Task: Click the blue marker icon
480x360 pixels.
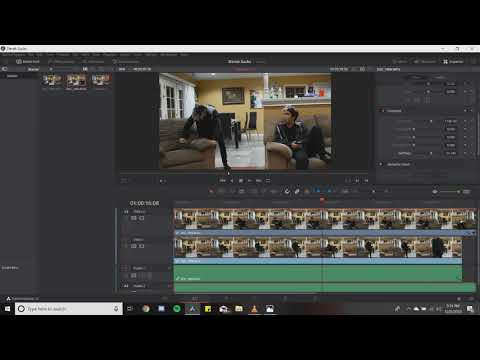Action: 328,191
